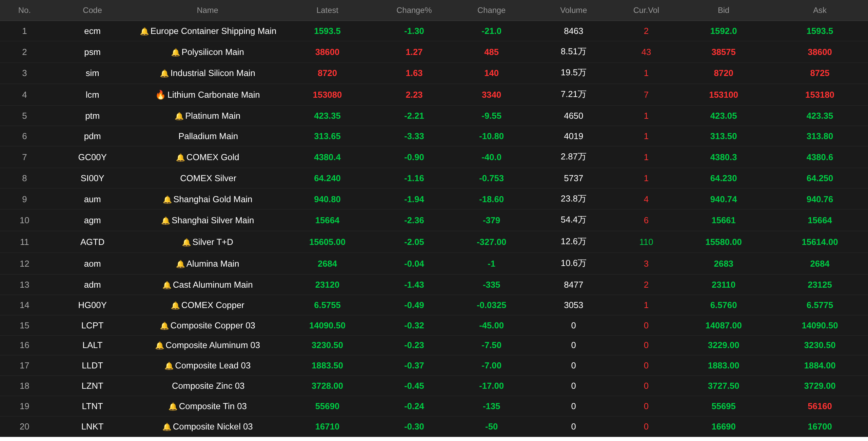Click the Cur.Vol column header
This screenshot has width=868, height=441.
pos(646,10)
